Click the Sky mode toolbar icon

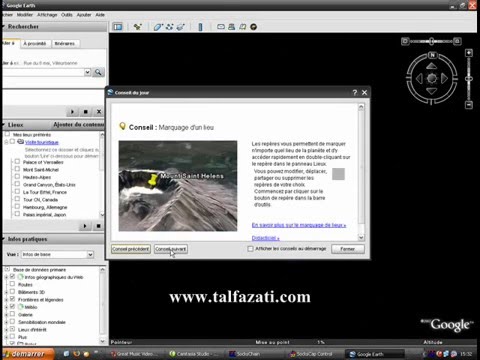[x=253, y=27]
